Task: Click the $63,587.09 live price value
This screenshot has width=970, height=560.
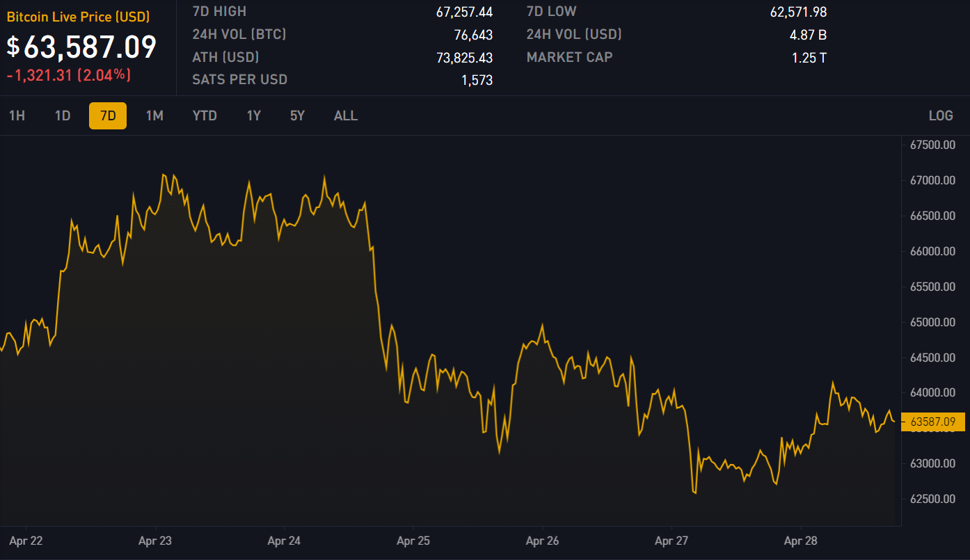Action: pos(82,47)
